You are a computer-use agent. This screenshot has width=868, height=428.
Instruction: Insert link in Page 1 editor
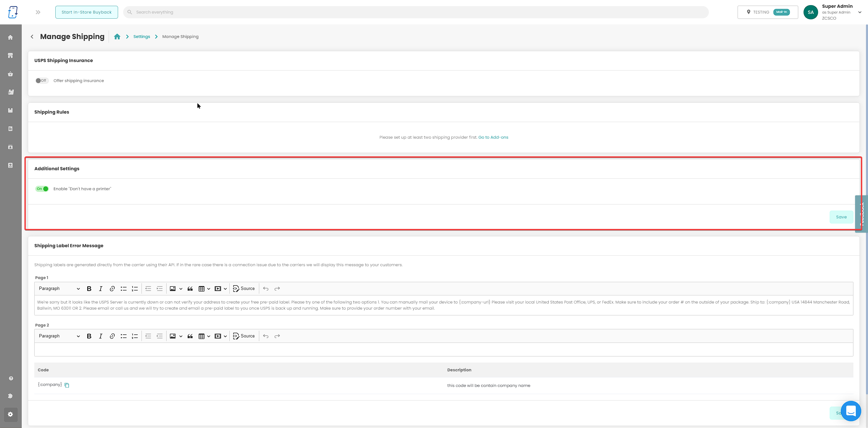[x=112, y=289]
